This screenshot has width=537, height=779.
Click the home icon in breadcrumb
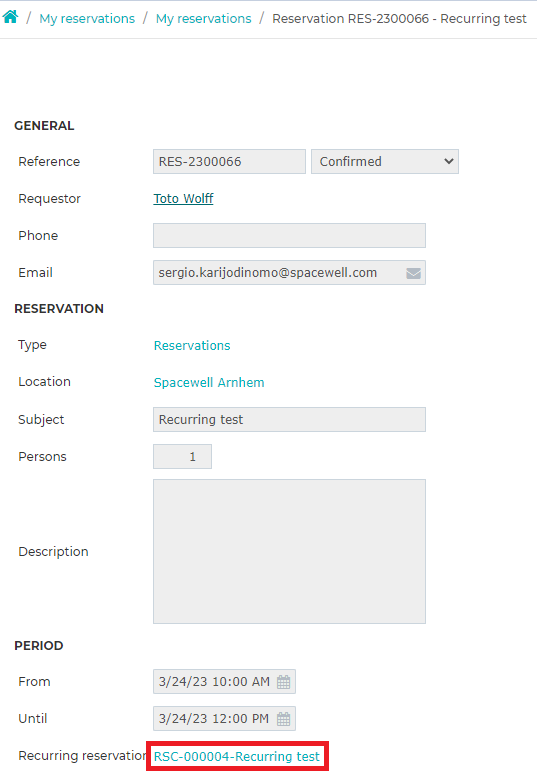click(10, 17)
